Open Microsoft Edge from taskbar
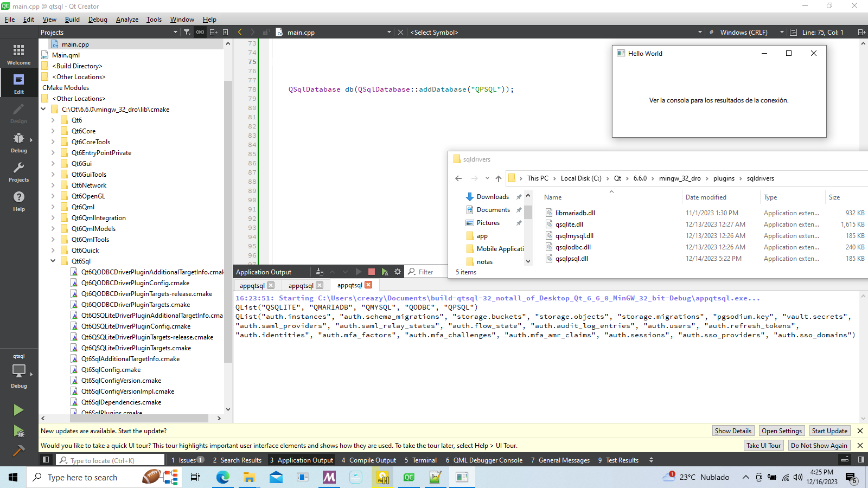868x488 pixels. click(x=223, y=477)
